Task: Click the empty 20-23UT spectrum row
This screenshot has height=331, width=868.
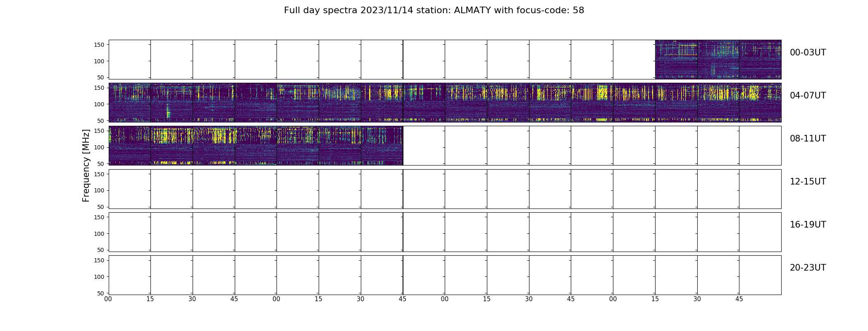Action: [445, 275]
